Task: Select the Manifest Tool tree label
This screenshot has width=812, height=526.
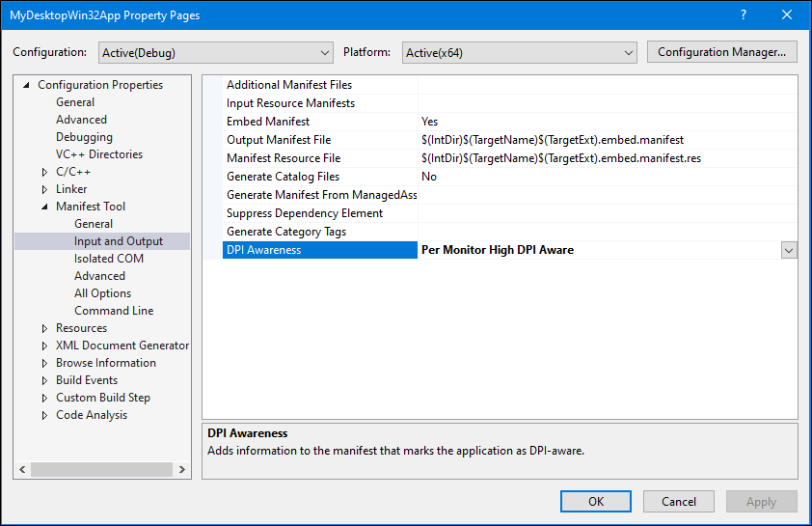Action: coord(91,207)
